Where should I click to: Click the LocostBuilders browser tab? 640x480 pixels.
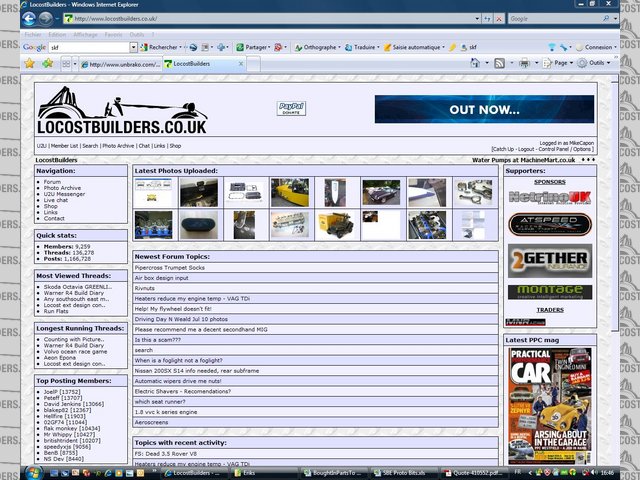click(x=203, y=64)
